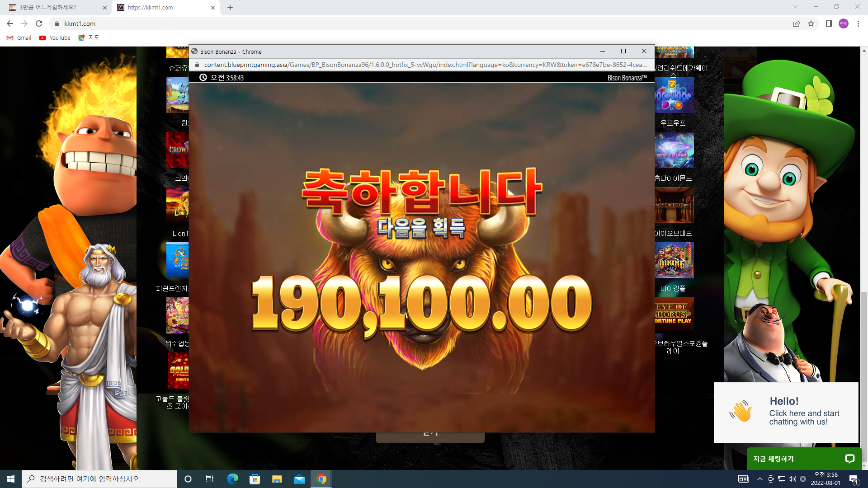Select the Viking Fall game thumbnail
The height and width of the screenshot is (488, 868).
click(674, 260)
